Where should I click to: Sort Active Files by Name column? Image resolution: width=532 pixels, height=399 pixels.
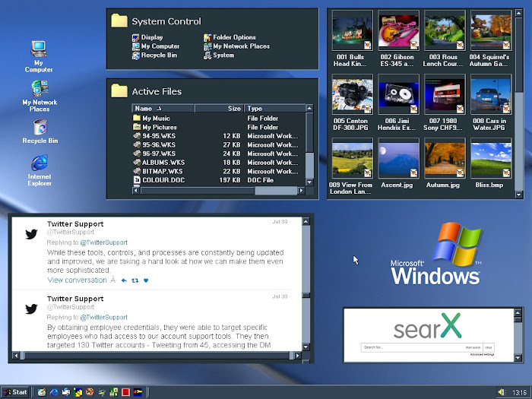click(163, 108)
